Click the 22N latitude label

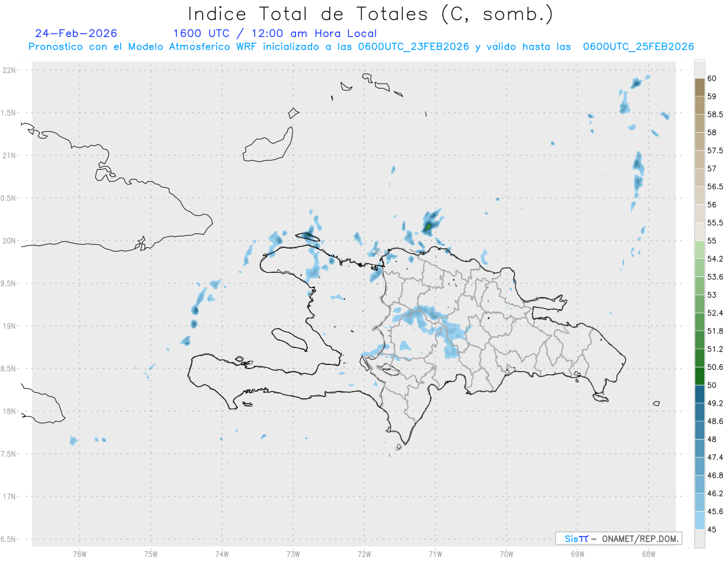point(10,70)
